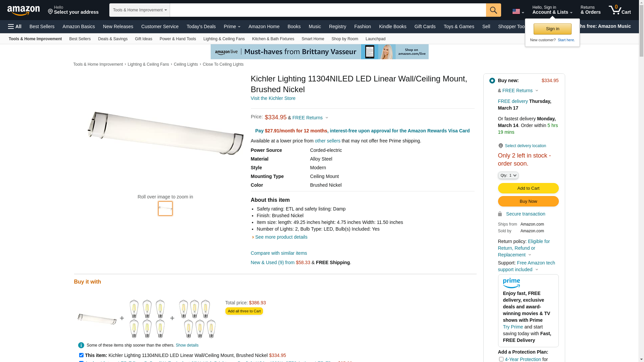The width and height of the screenshot is (644, 362).
Task: Click the main search input field
Action: click(x=328, y=10)
